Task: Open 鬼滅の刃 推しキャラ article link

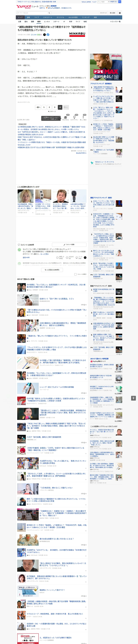Action: pyautogui.click(x=57, y=337)
